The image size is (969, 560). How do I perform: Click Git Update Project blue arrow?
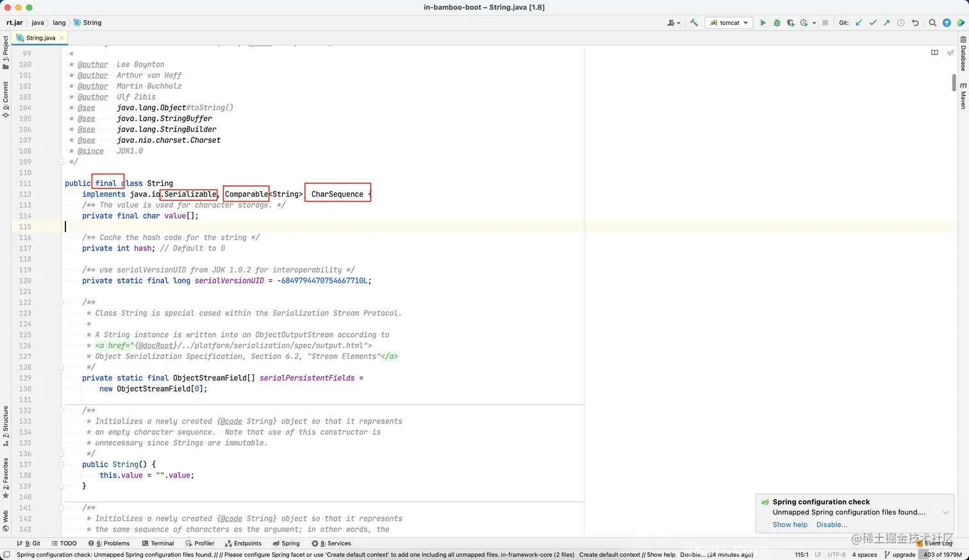[x=859, y=22]
